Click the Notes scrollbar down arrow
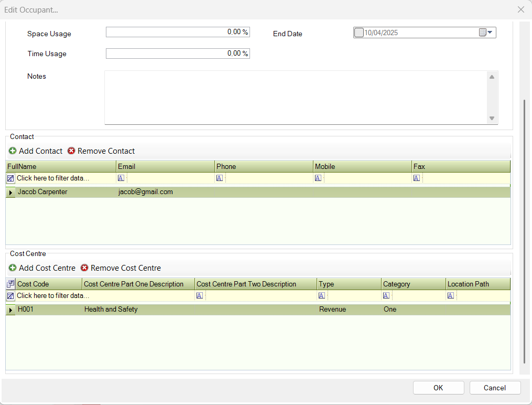The width and height of the screenshot is (532, 405). 492,119
